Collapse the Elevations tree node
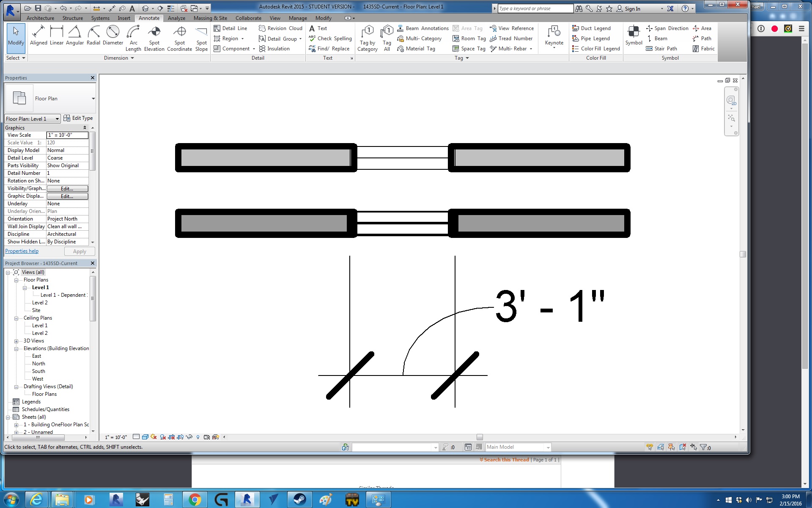The height and width of the screenshot is (508, 812). (16, 349)
